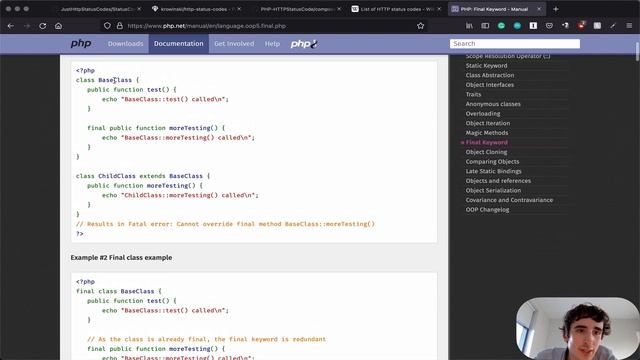640x360 pixels.
Task: Go back with the browser back arrow
Action: (x=11, y=26)
